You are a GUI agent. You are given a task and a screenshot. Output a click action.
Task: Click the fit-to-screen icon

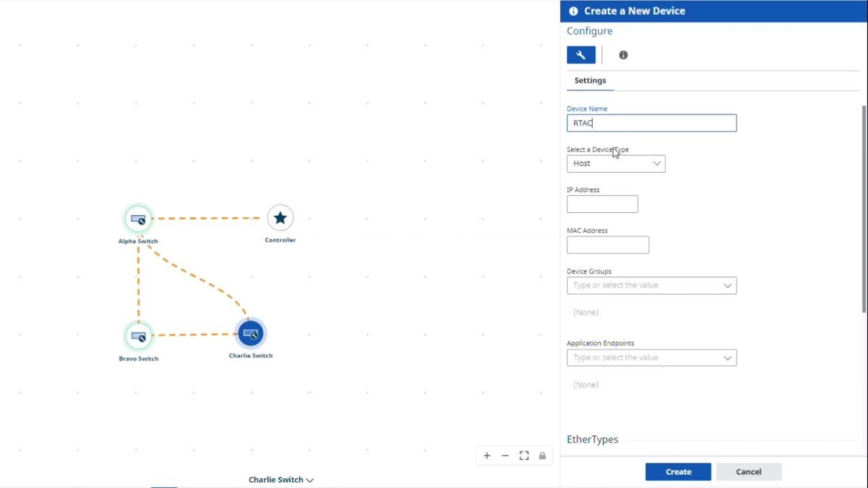(524, 456)
